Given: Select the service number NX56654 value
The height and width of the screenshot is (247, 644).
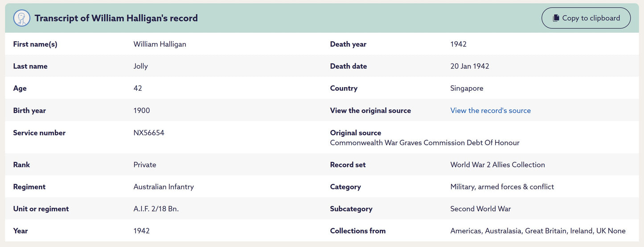Looking at the screenshot, I should [149, 133].
